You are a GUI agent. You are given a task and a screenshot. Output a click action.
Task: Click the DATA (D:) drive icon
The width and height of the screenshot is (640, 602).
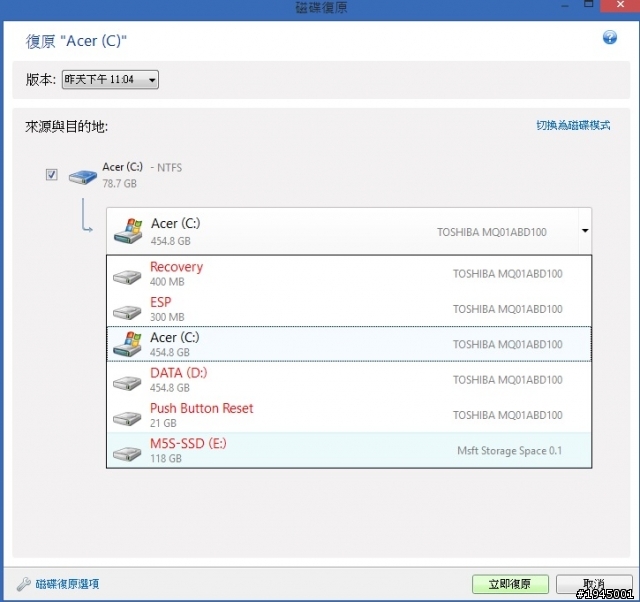click(127, 382)
